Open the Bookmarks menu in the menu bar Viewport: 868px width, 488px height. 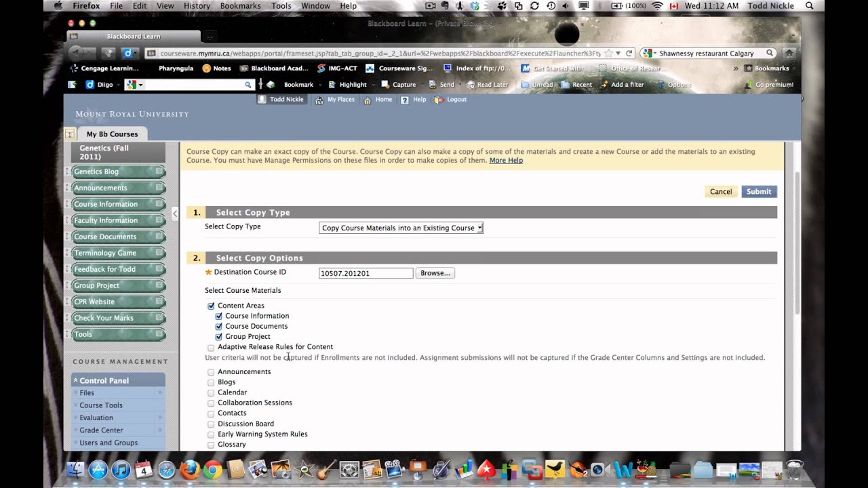241,5
